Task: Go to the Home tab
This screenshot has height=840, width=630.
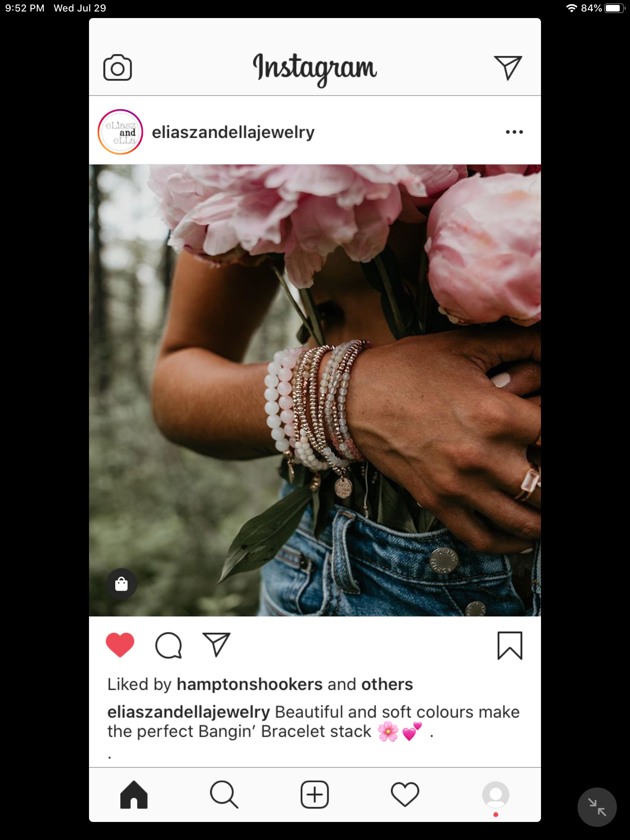Action: [134, 795]
